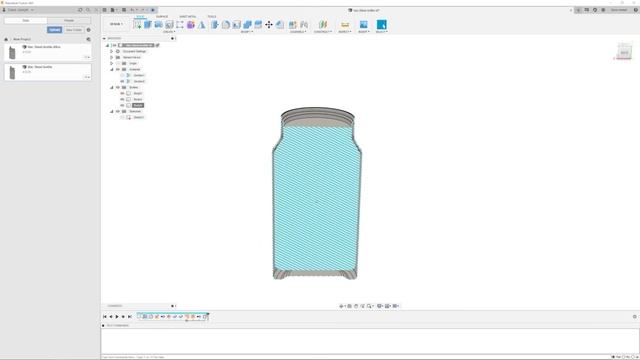Open Help icon at top-right corner

[x=636, y=10]
